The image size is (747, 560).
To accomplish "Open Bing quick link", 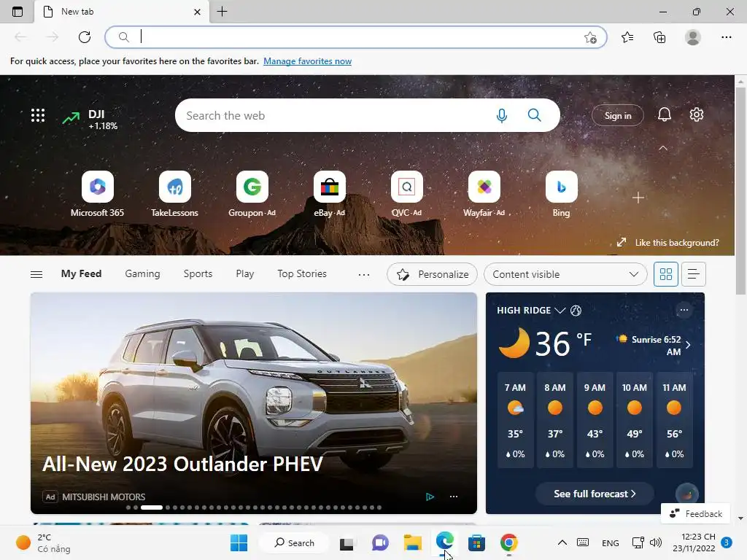I will coord(561,194).
